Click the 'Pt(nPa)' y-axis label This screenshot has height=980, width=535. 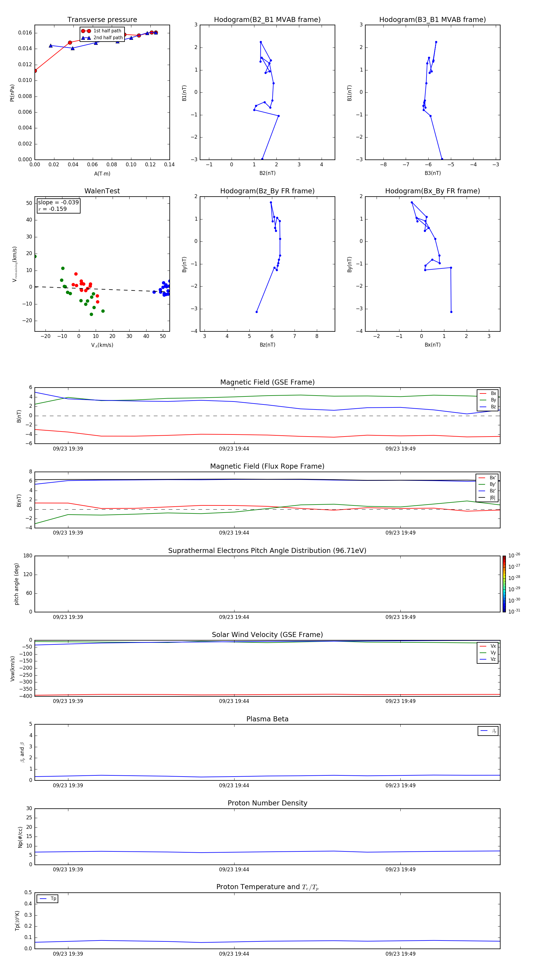coord(12,93)
